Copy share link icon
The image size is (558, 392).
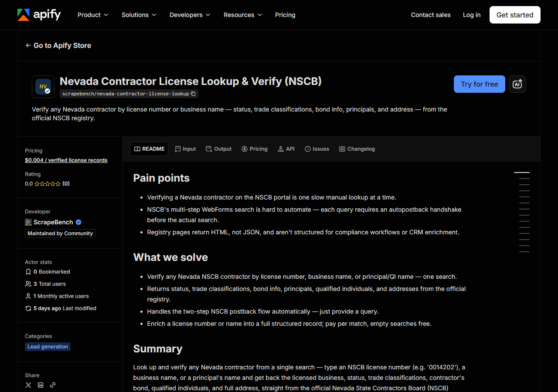coord(53,385)
